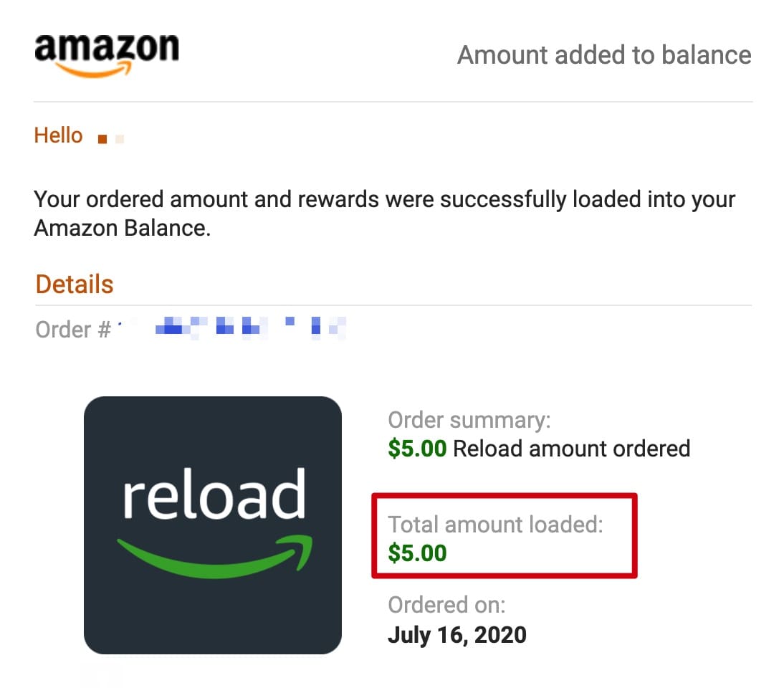The width and height of the screenshot is (784, 688).
Task: Click the "Amount added to balance" heading
Action: point(604,55)
